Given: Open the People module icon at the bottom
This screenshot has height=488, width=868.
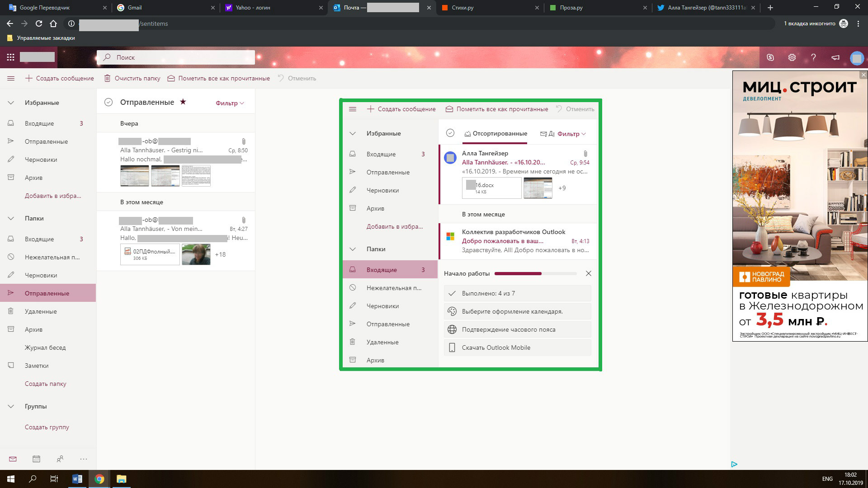Looking at the screenshot, I should pos(60,459).
